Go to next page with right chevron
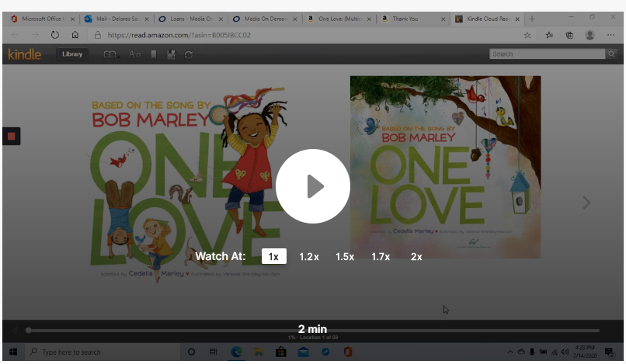The height and width of the screenshot is (364, 626). pyautogui.click(x=586, y=203)
